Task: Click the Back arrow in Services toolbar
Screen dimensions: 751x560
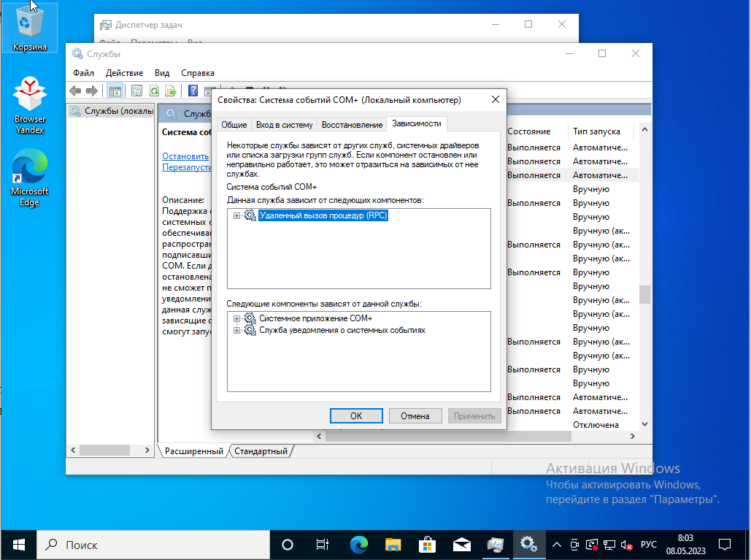Action: pos(75,91)
